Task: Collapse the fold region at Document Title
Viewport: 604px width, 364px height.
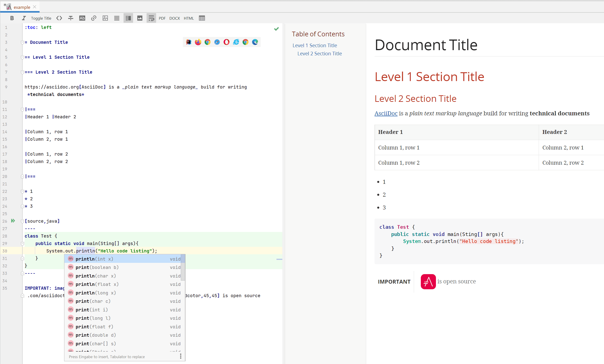Action: (x=22, y=42)
